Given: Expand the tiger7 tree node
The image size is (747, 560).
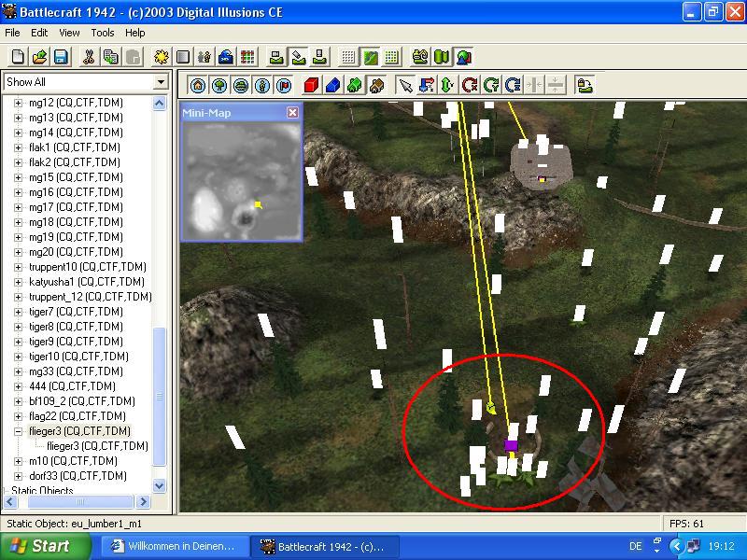Looking at the screenshot, I should click(18, 312).
